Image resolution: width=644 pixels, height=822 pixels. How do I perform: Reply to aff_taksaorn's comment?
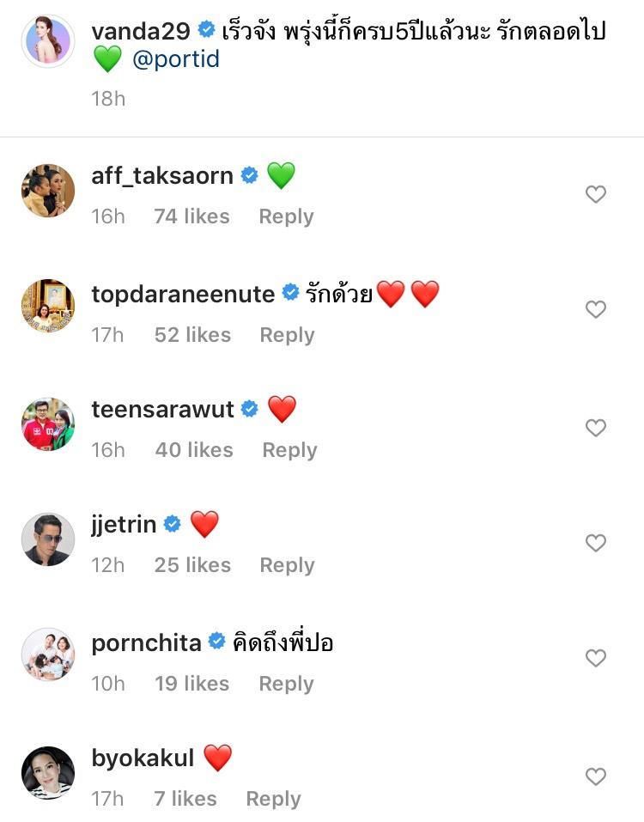286,216
